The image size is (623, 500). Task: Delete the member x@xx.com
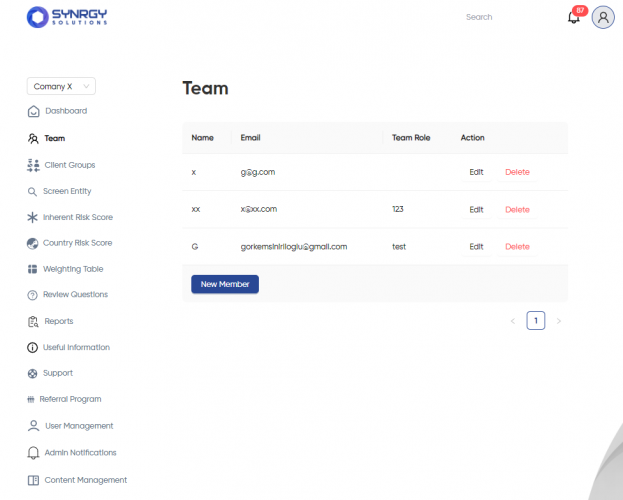coord(517,209)
